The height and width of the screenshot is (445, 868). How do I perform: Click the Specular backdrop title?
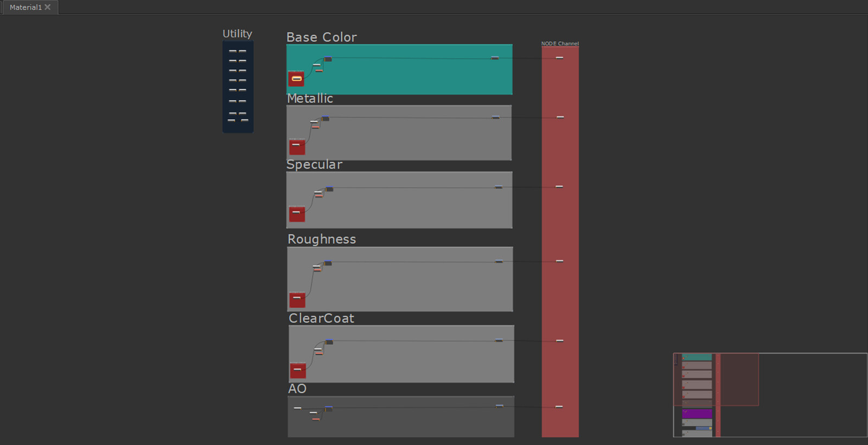315,164
